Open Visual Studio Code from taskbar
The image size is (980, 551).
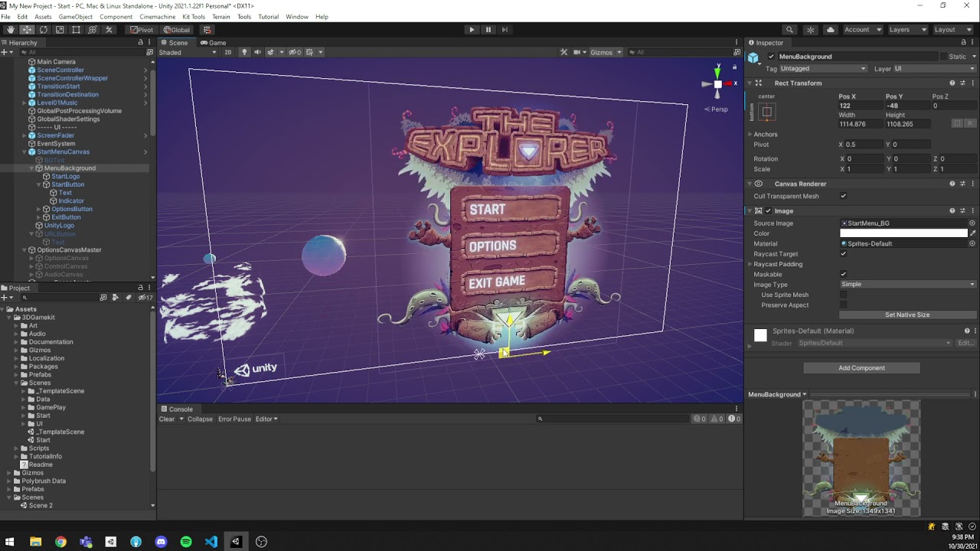tap(211, 542)
